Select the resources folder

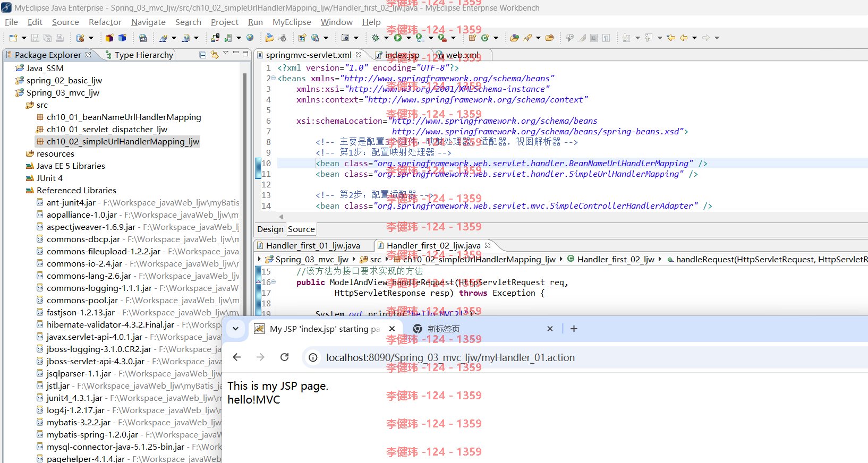point(55,153)
